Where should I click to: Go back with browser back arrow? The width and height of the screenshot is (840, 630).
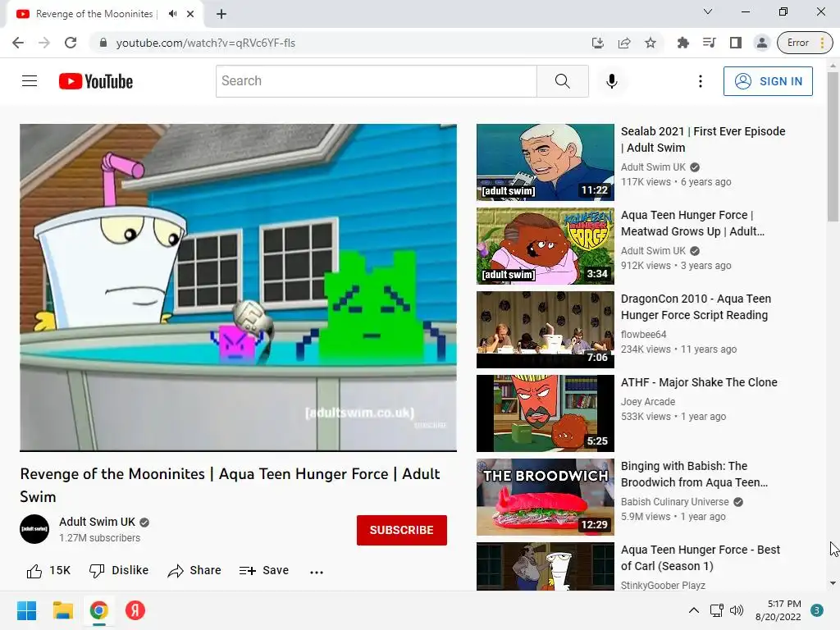tap(18, 43)
